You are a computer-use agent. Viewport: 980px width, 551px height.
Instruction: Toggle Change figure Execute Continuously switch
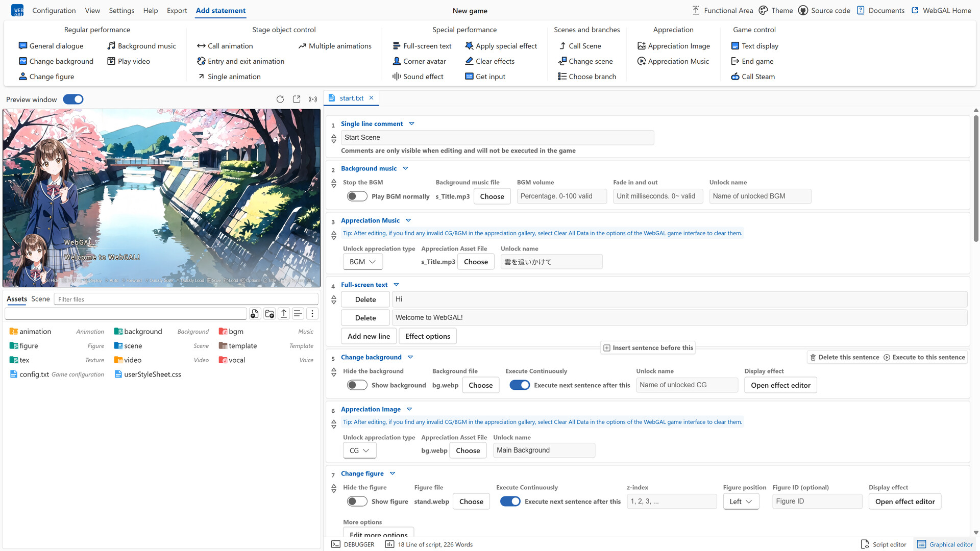click(x=510, y=502)
